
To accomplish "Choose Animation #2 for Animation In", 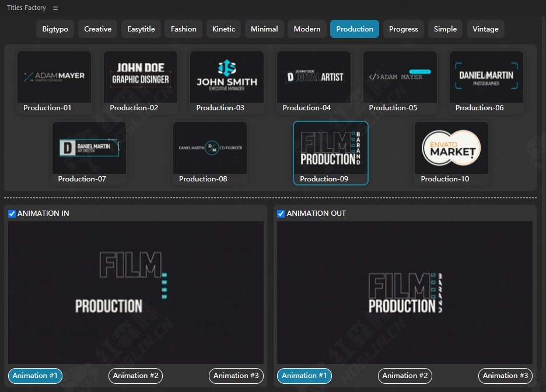I will pos(135,376).
